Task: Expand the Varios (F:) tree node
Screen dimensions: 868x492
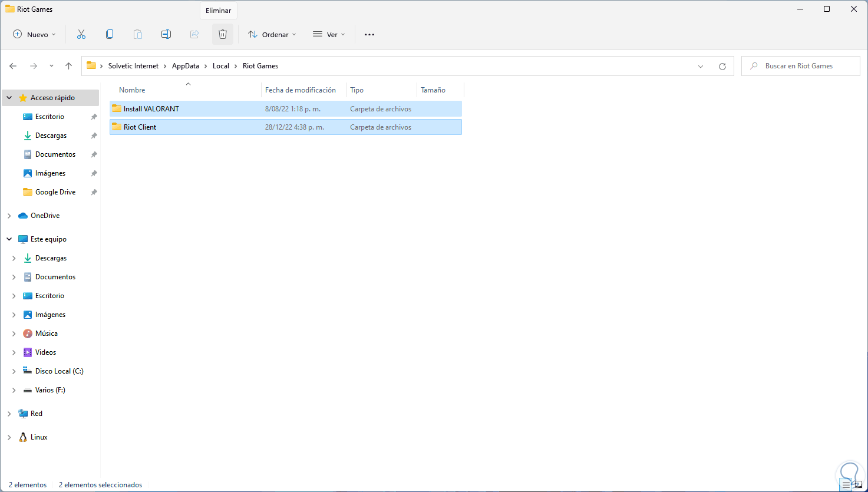Action: pos(14,390)
